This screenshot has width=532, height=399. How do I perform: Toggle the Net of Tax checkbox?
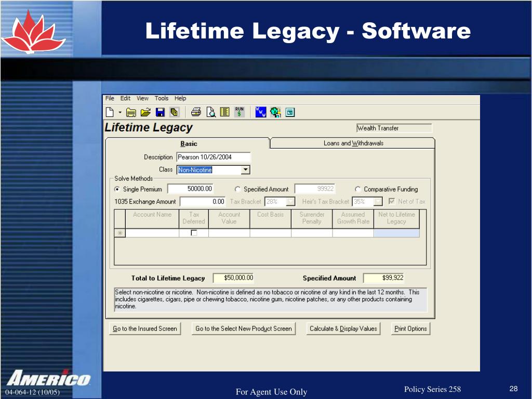pyautogui.click(x=392, y=201)
